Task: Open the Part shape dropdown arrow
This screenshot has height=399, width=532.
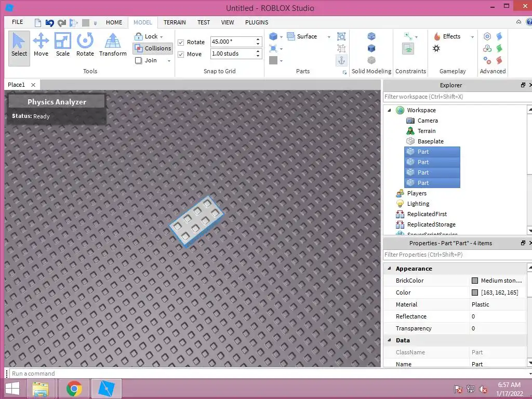Action: 281,37
